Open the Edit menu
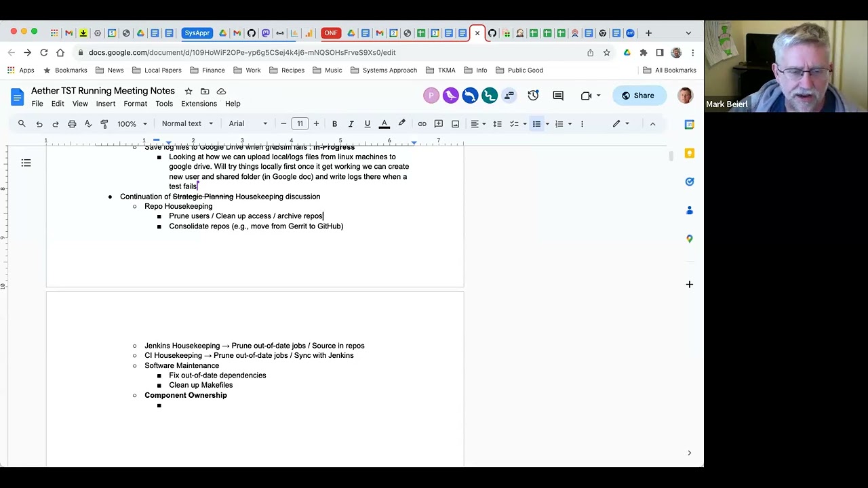 58,104
